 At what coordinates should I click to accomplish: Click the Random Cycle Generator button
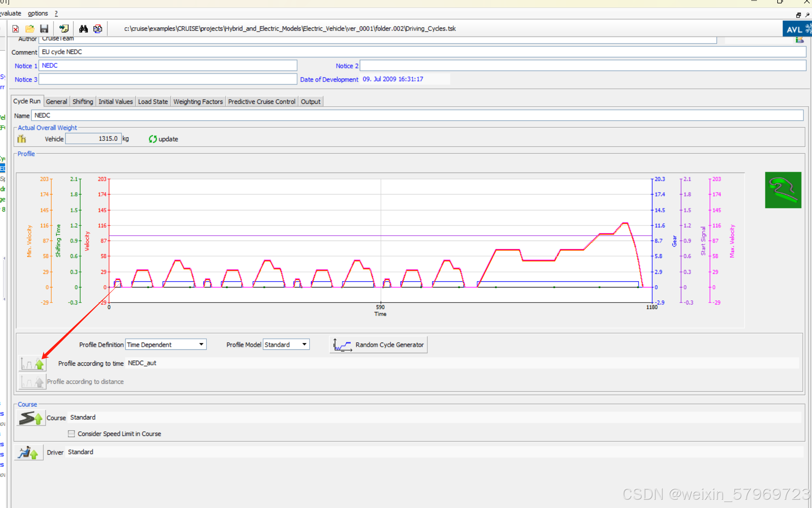379,345
